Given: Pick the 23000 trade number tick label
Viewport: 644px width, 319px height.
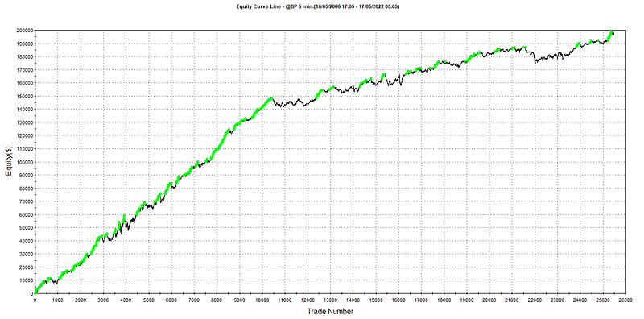Looking at the screenshot, I should (x=557, y=300).
